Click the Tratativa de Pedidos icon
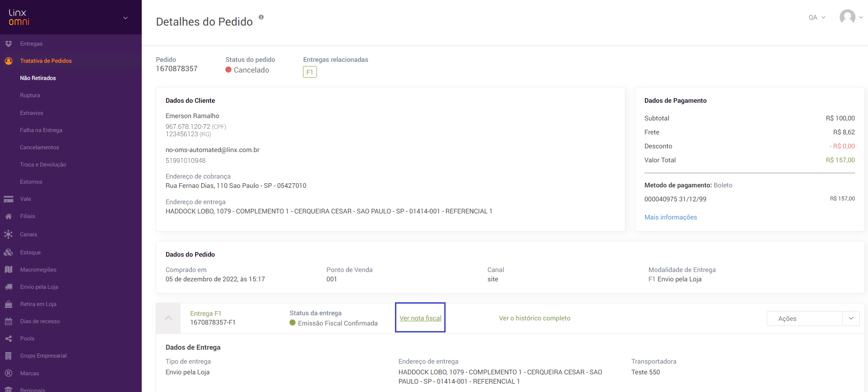Screen dimensions: 868x392 click(x=8, y=61)
